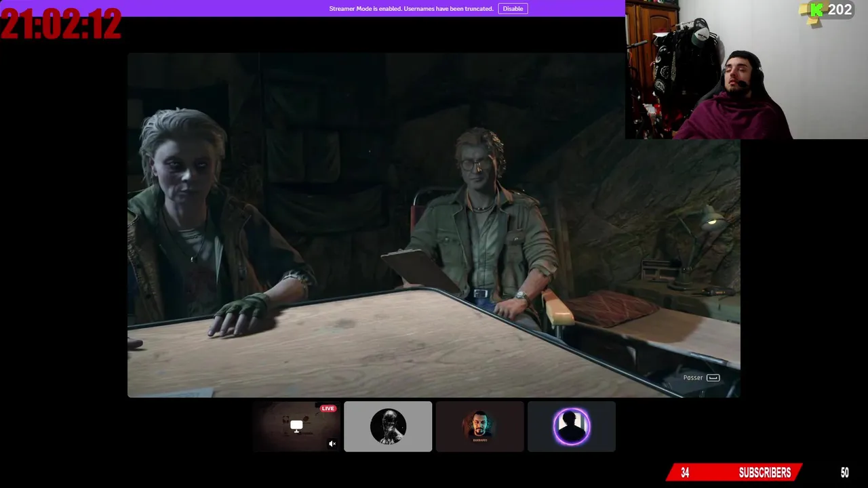Select the dark mask avatar participant tile
Screen dimensions: 868x488
click(x=388, y=426)
